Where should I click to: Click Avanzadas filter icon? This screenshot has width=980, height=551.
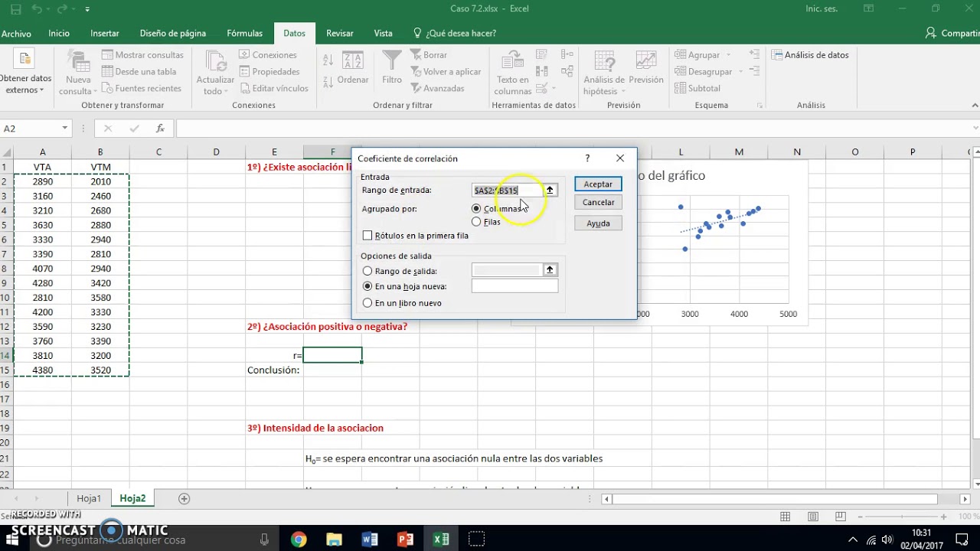click(416, 89)
